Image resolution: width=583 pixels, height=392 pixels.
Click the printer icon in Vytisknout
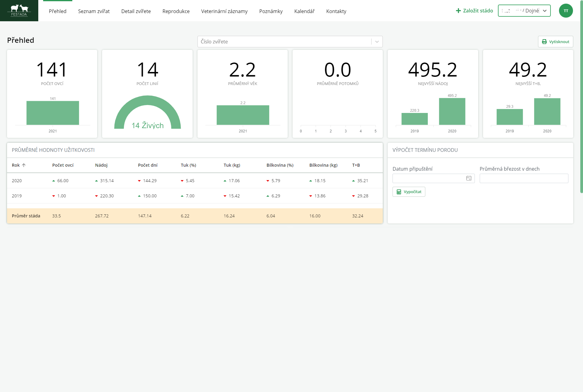click(544, 42)
